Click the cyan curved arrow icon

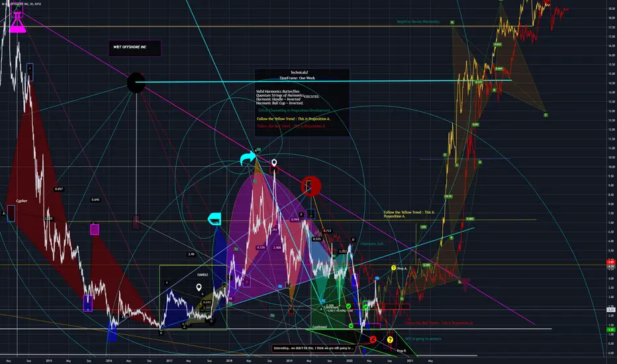pos(248,158)
